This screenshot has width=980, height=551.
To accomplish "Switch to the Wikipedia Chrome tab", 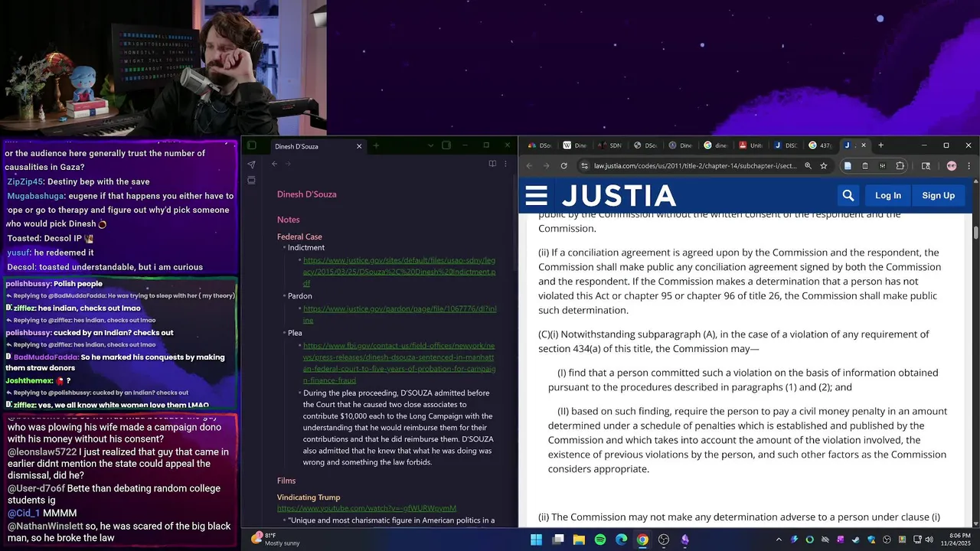I will (575, 145).
